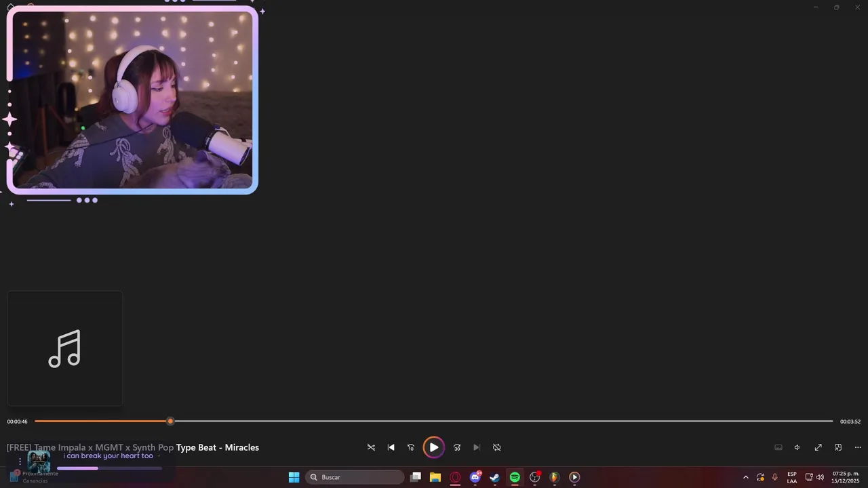Minimize the media player window

coord(816,7)
